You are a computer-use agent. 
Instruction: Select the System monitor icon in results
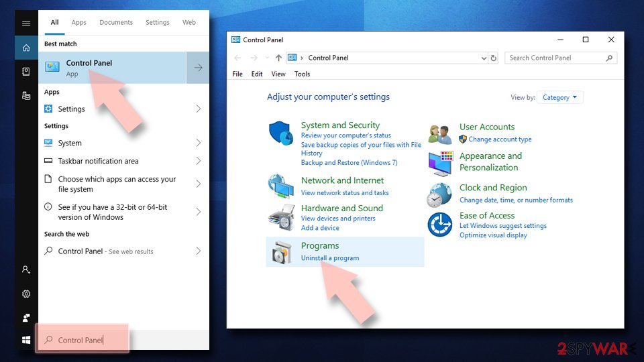[x=48, y=143]
